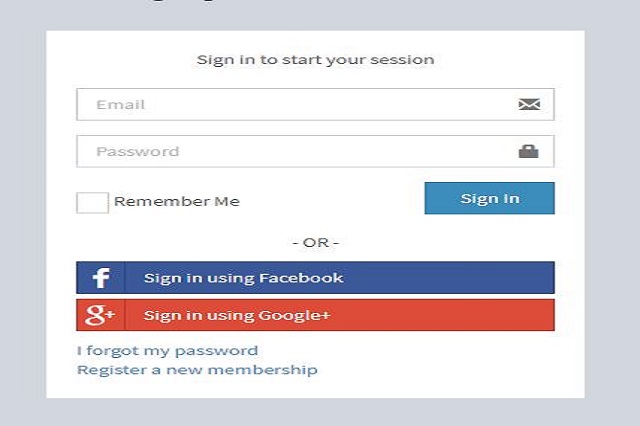Focus the Password input field
The image size is (640, 426).
click(300, 152)
